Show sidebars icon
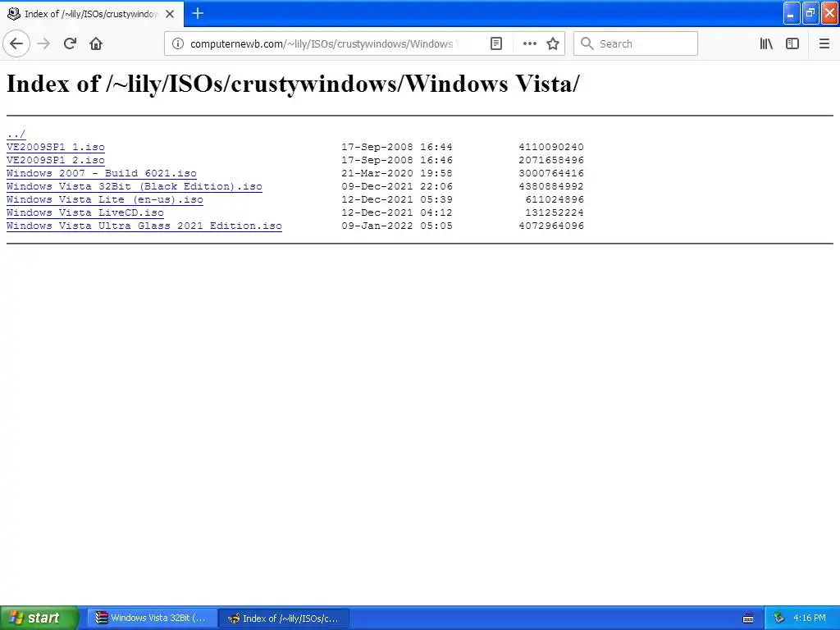 pyautogui.click(x=792, y=43)
